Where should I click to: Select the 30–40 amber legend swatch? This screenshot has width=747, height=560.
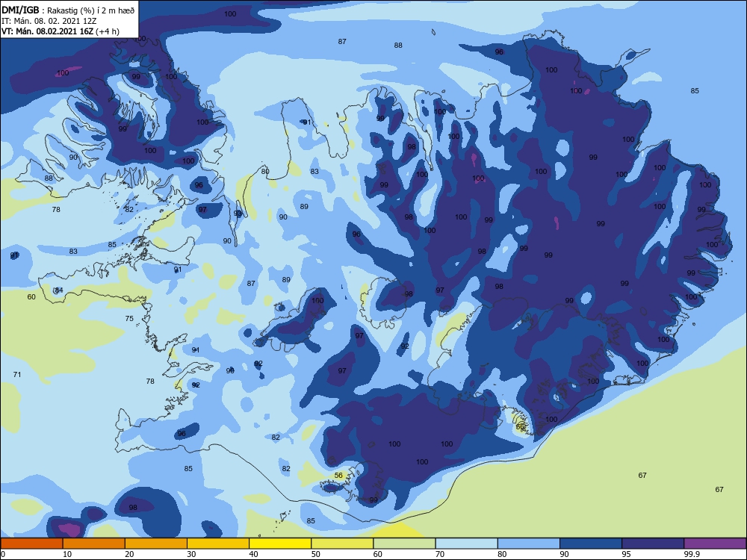[218, 544]
